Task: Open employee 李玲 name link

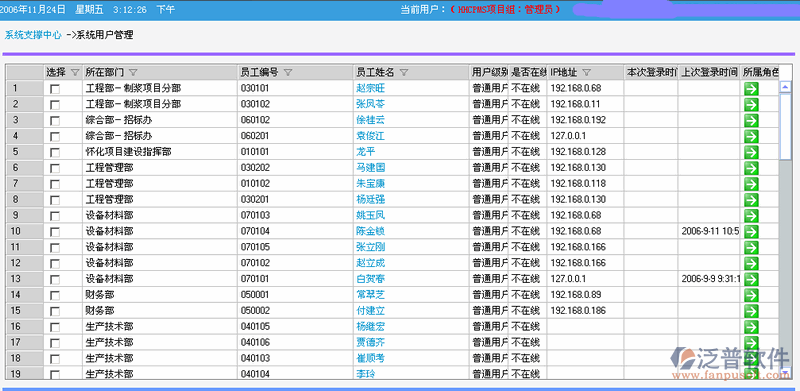Action: (366, 374)
